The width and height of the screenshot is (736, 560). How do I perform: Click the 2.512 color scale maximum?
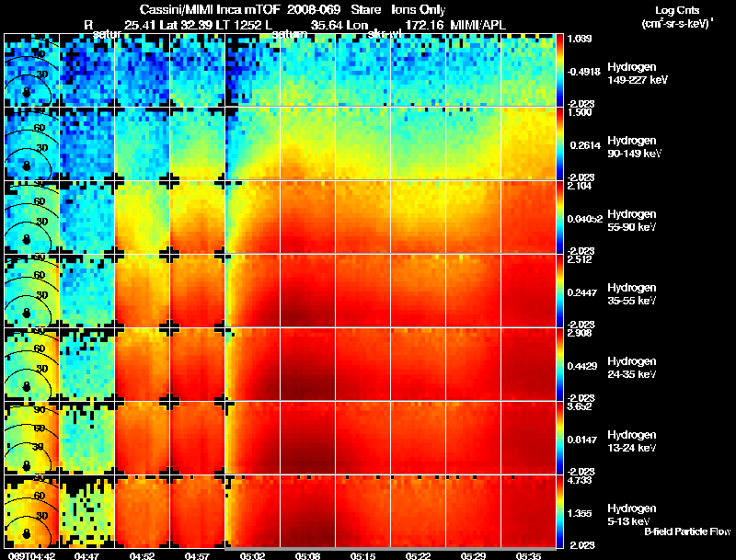click(580, 259)
